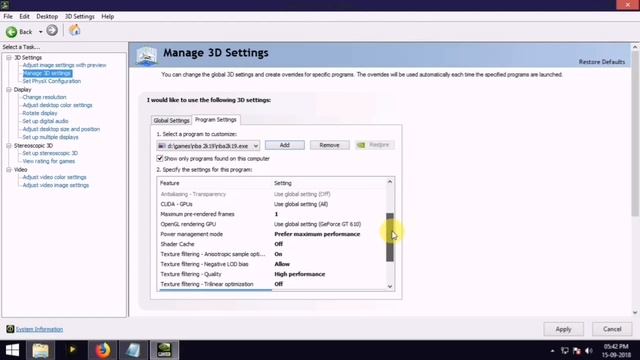640x360 pixels.
Task: Toggle Show only programs found on this computer
Action: click(x=160, y=158)
